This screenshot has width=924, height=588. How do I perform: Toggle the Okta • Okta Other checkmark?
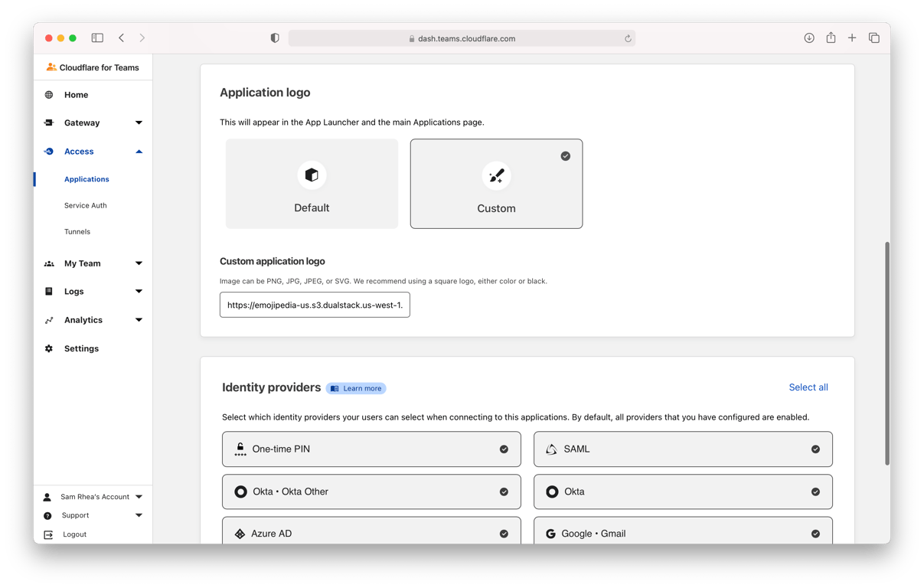(x=504, y=492)
